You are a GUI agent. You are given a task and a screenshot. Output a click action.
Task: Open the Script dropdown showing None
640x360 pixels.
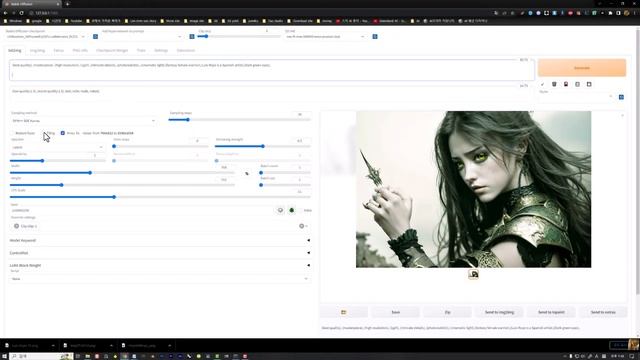pos(160,279)
